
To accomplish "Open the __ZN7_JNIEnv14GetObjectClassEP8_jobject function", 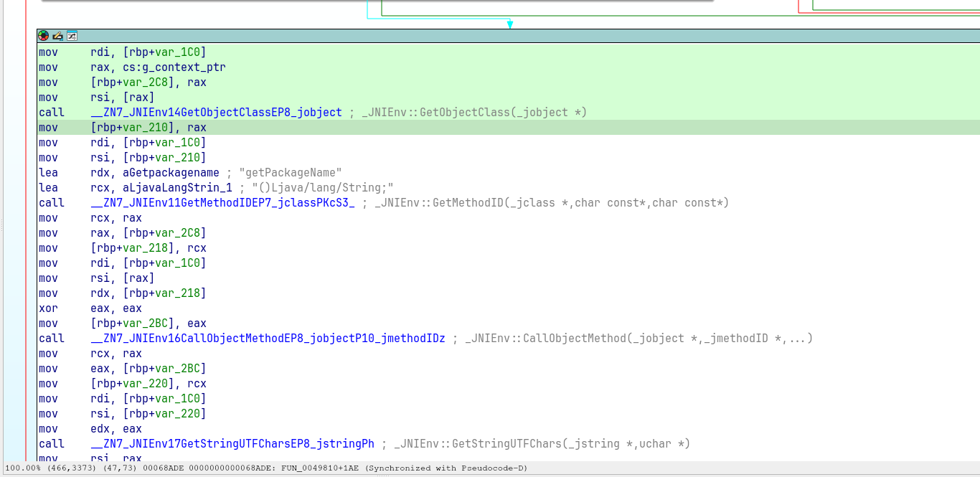I will click(215, 112).
